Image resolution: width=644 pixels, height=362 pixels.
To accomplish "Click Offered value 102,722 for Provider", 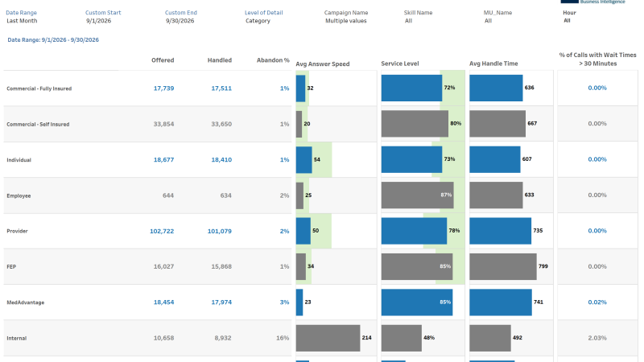I will click(162, 231).
